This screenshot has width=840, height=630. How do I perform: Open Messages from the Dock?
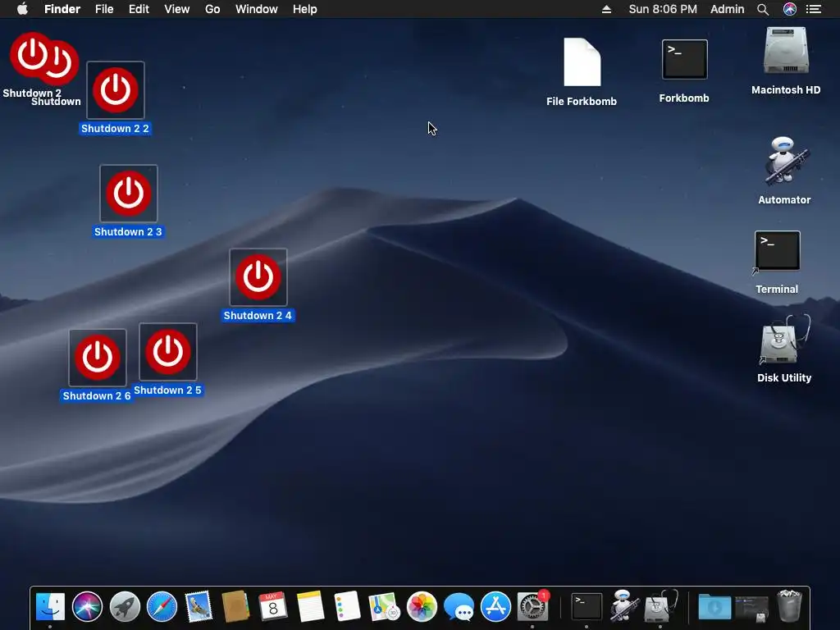(459, 606)
